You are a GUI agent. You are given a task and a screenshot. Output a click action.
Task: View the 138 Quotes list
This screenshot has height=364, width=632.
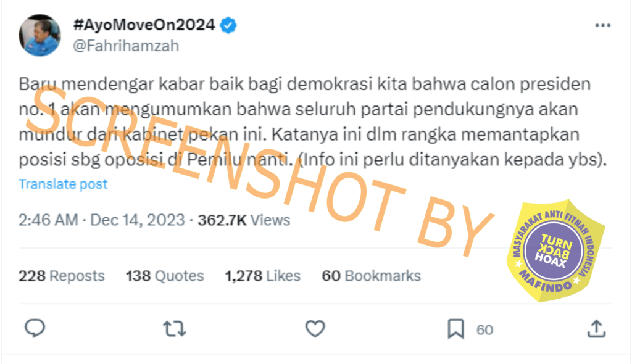click(x=165, y=276)
